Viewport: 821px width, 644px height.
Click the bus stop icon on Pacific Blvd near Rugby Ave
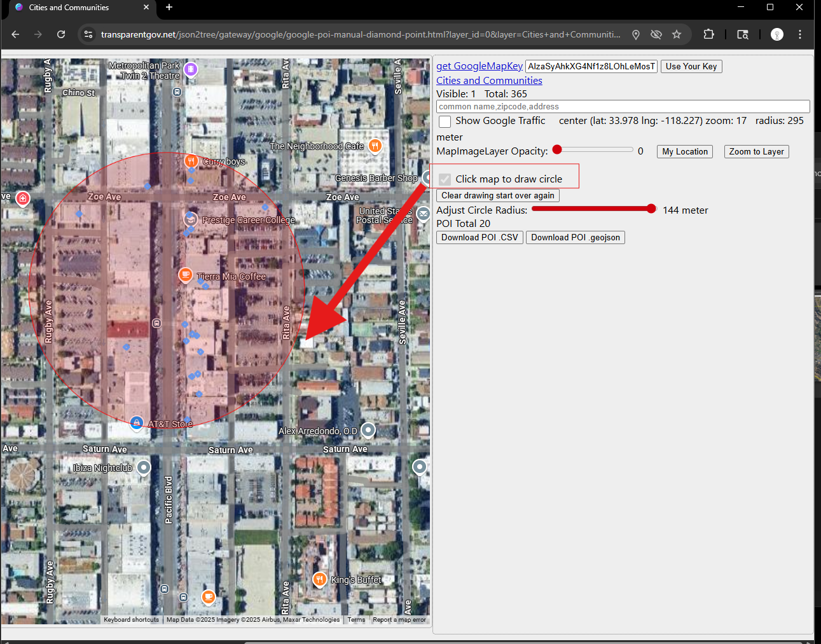coord(156,324)
